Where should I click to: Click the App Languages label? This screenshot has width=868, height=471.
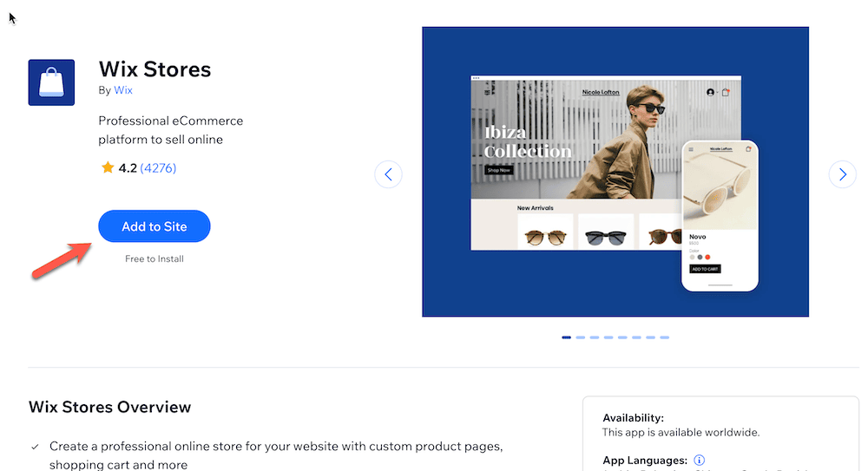[645, 461]
